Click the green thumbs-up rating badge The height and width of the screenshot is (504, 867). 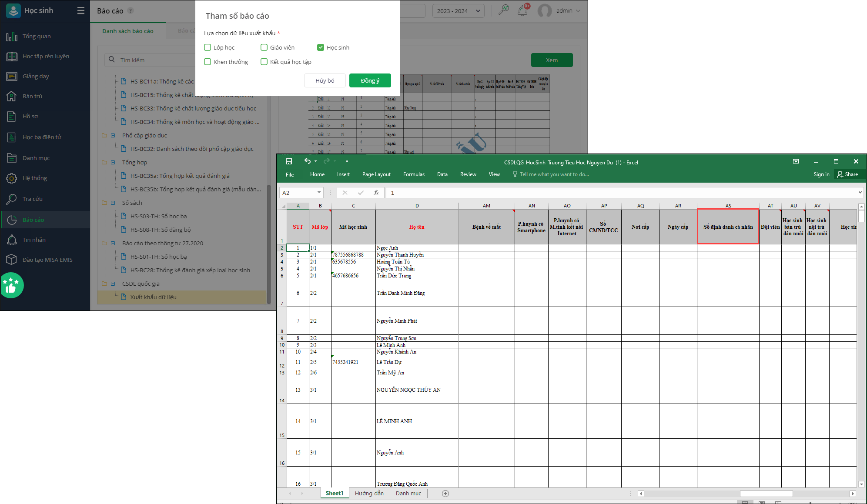tap(11, 285)
